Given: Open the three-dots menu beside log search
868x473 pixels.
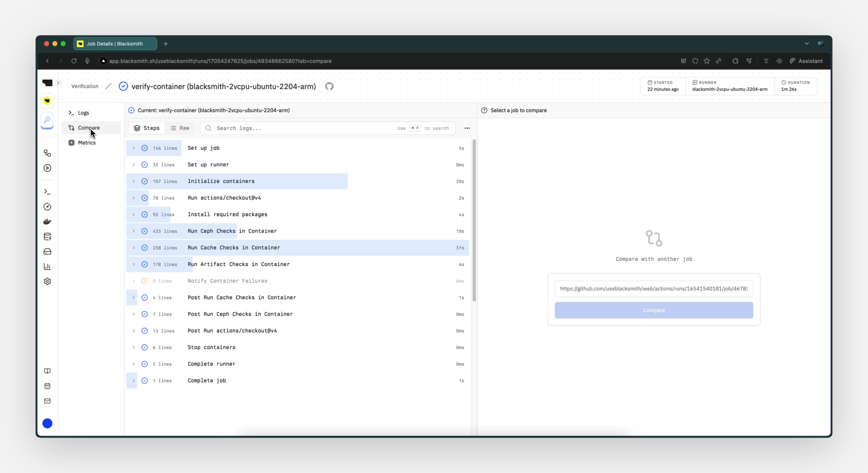Looking at the screenshot, I should click(x=467, y=128).
